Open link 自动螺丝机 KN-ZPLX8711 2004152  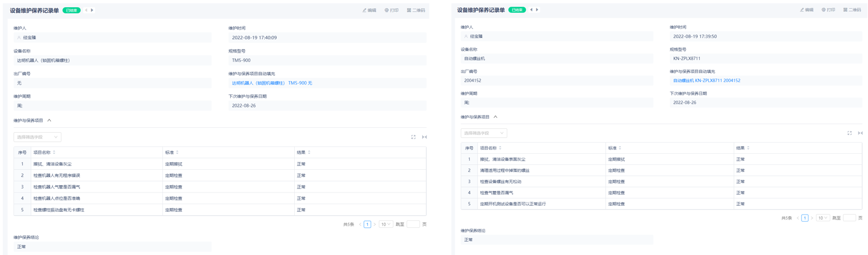(x=706, y=81)
